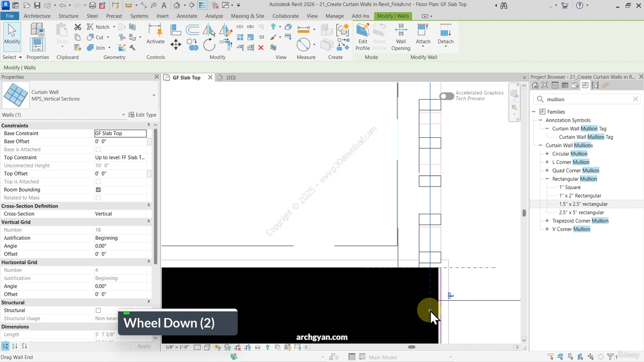Close the GF Slab Top view tab
This screenshot has width=644, height=362.
pyautogui.click(x=210, y=77)
